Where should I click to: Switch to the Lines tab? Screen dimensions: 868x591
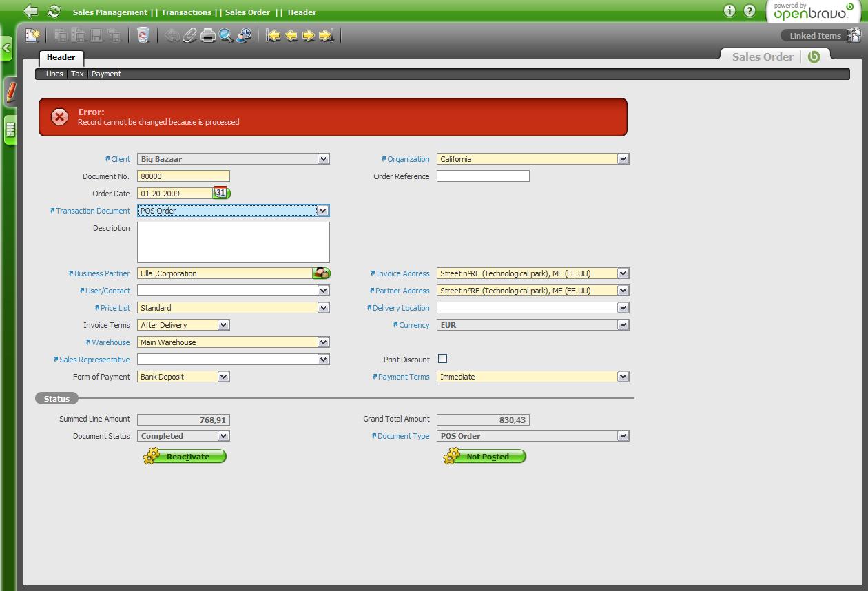54,74
